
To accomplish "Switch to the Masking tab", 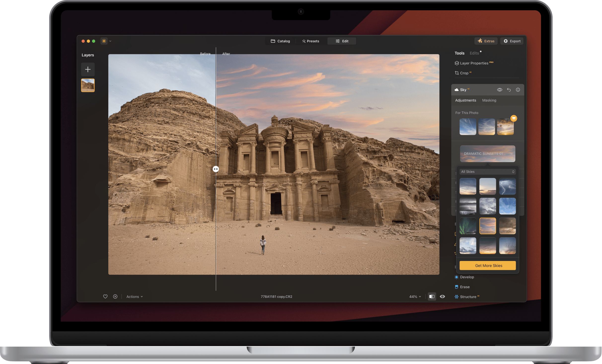I will click(x=489, y=100).
